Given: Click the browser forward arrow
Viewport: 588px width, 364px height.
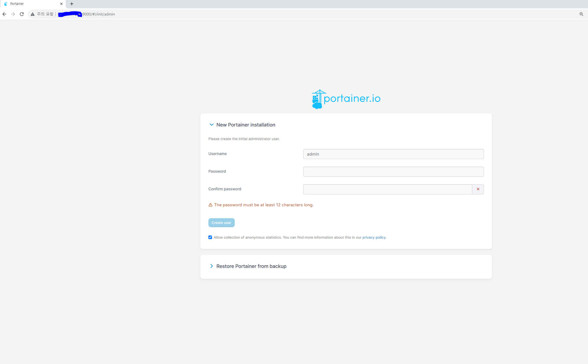Looking at the screenshot, I should pyautogui.click(x=13, y=14).
